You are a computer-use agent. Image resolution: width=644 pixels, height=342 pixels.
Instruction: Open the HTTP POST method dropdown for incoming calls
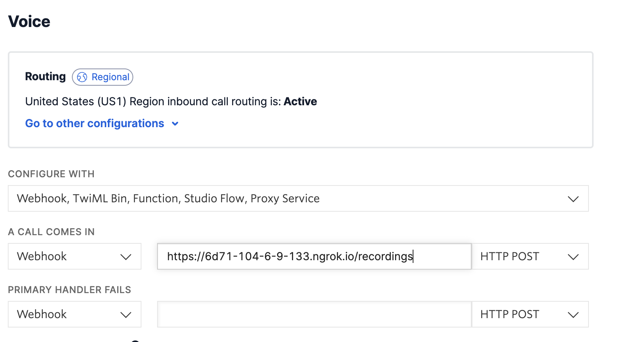530,256
